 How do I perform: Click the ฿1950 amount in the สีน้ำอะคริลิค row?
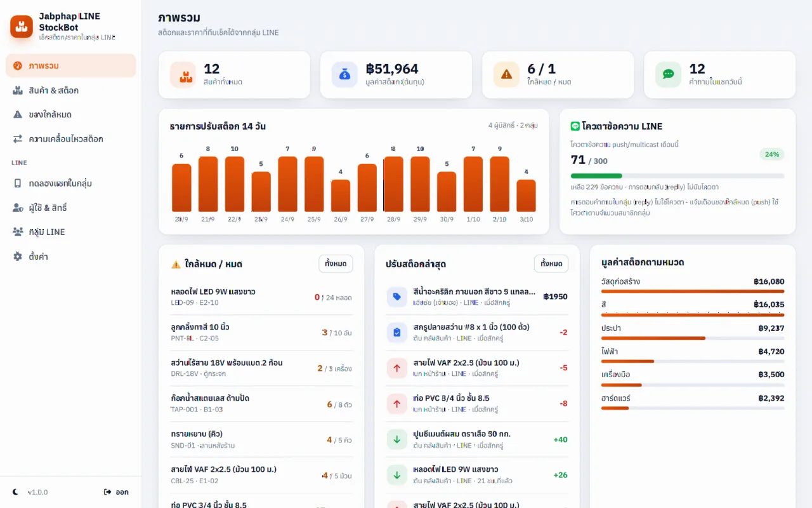coord(556,297)
